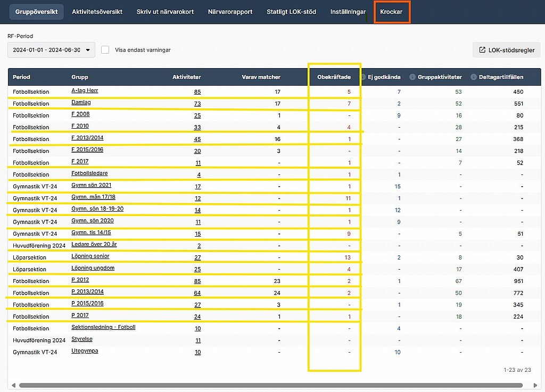This screenshot has height=392, width=545.
Task: Open the Löpning senior group link
Action: pyautogui.click(x=90, y=256)
